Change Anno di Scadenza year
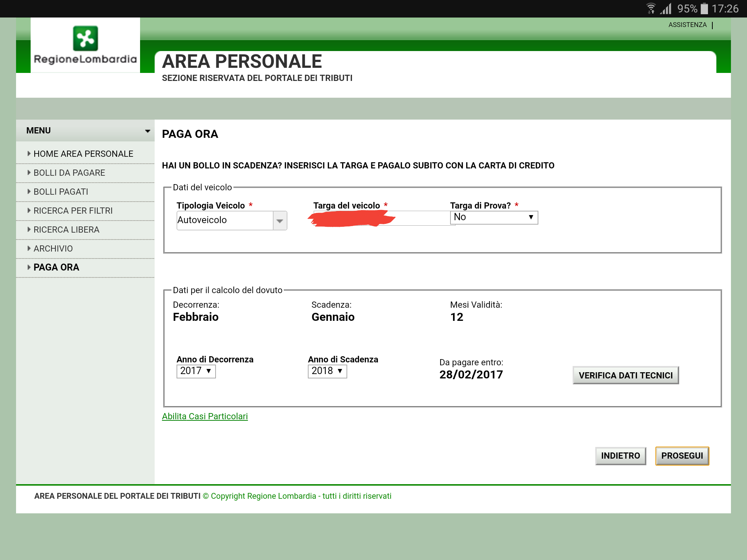 click(x=327, y=371)
